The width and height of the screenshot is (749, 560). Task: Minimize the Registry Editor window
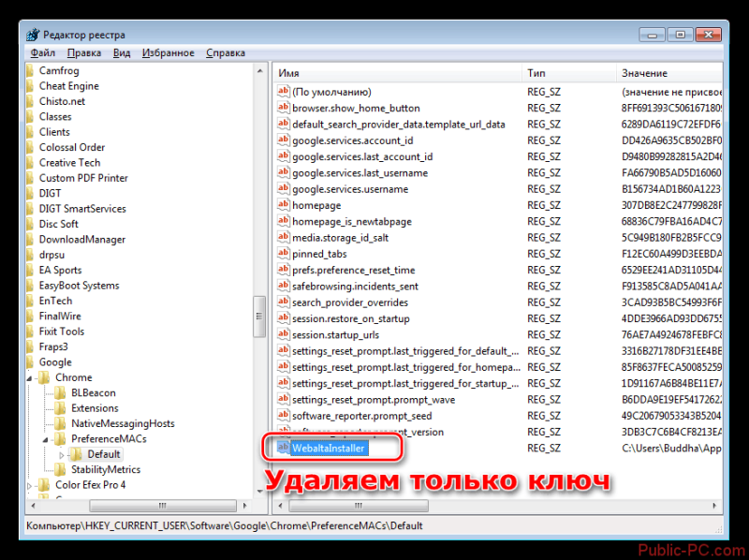coord(653,35)
